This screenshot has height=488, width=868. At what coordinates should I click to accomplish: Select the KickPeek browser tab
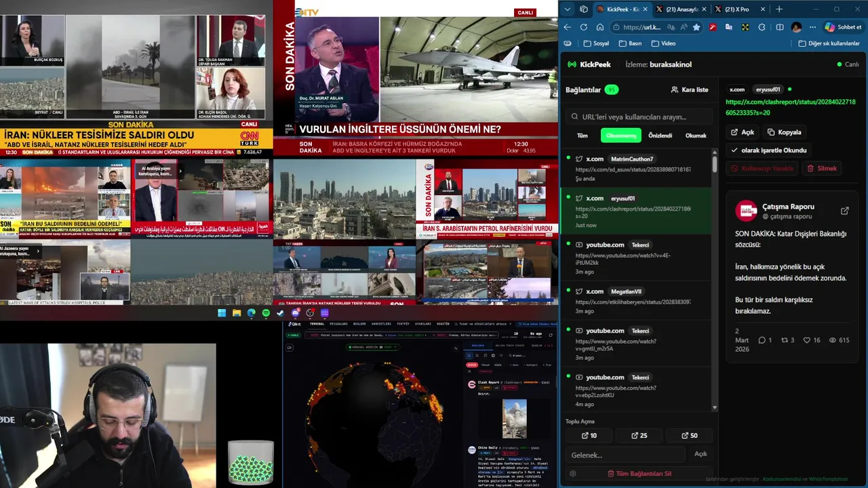click(x=622, y=9)
